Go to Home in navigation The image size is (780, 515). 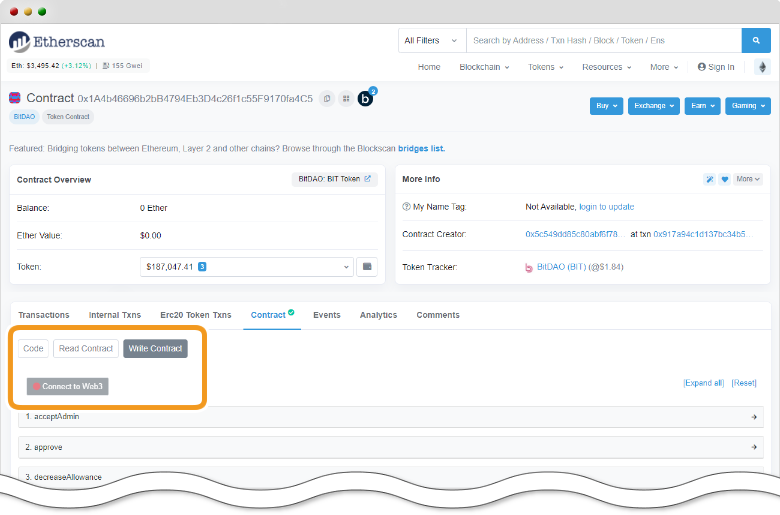click(x=429, y=67)
